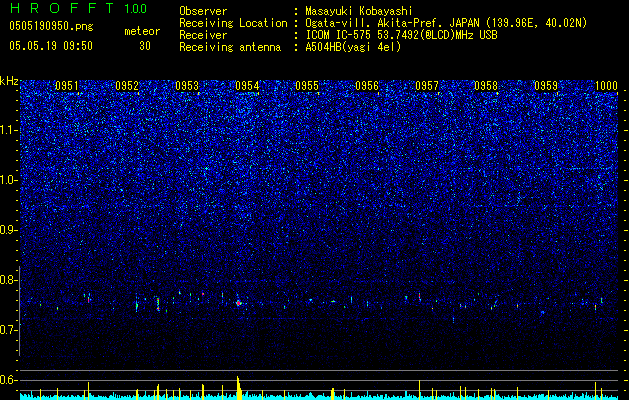This screenshot has height=400, width=629.
Task: Click the 0952 time marker
Action: coord(127,86)
